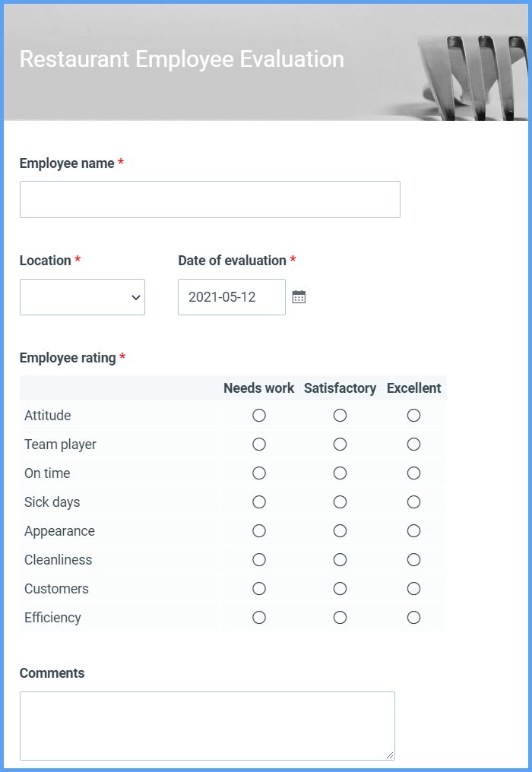Mark Customers as Excellent
This screenshot has height=772, width=532.
(x=413, y=588)
